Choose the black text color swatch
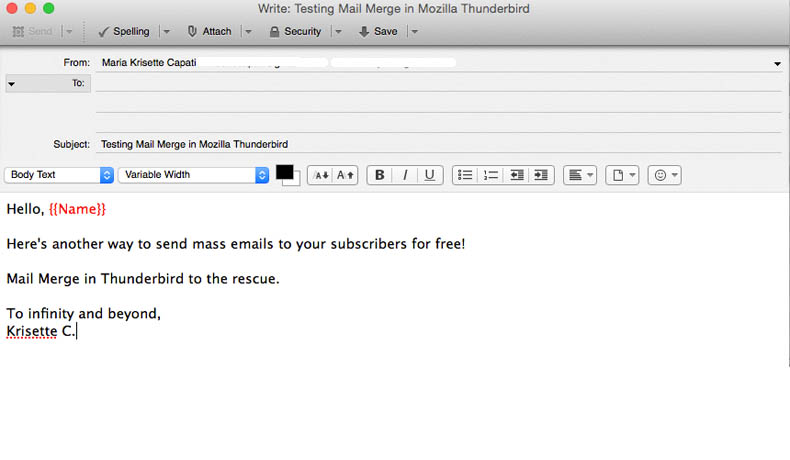The image size is (790, 460). tap(284, 172)
